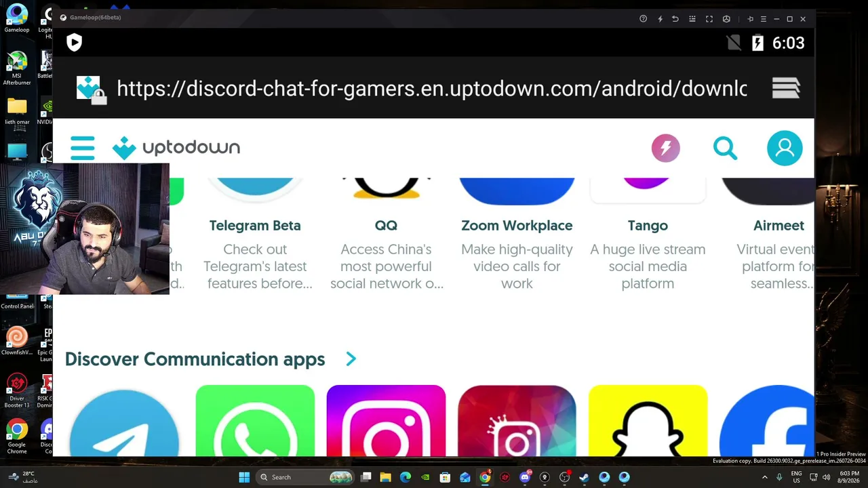Open the browser tabs stack icon
868x488 pixels.
[x=786, y=88]
